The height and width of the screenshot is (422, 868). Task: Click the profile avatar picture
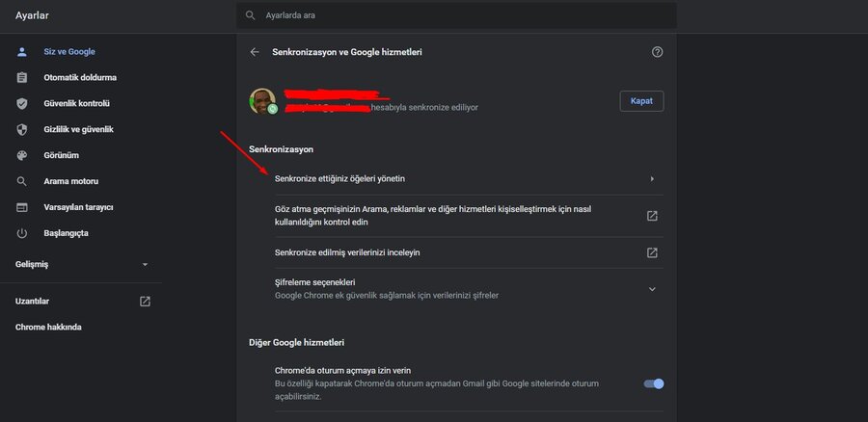pyautogui.click(x=262, y=101)
